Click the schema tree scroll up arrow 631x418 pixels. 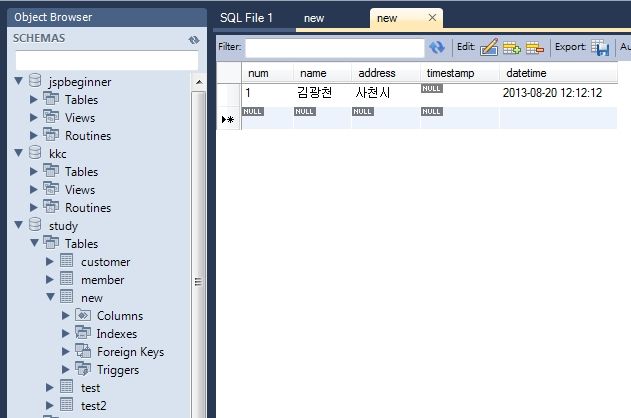coord(199,82)
